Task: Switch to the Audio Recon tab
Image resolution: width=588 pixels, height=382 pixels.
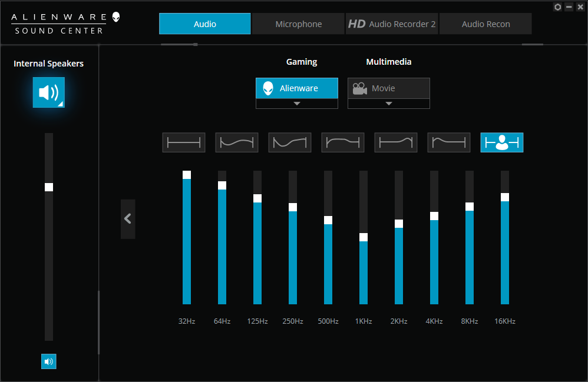Action: coord(485,24)
